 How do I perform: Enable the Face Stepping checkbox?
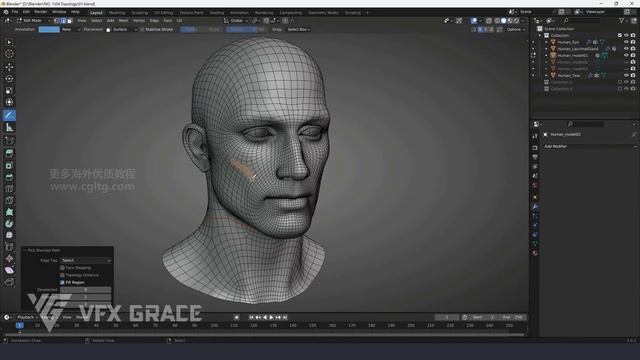(x=62, y=268)
